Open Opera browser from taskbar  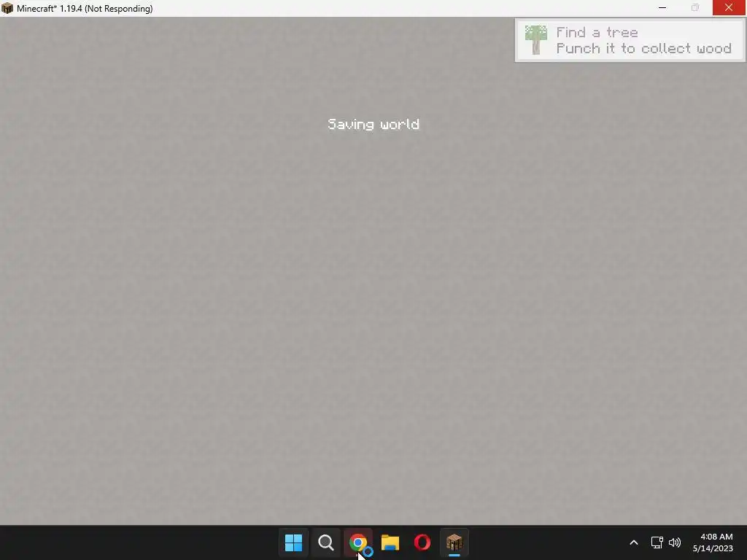[422, 542]
